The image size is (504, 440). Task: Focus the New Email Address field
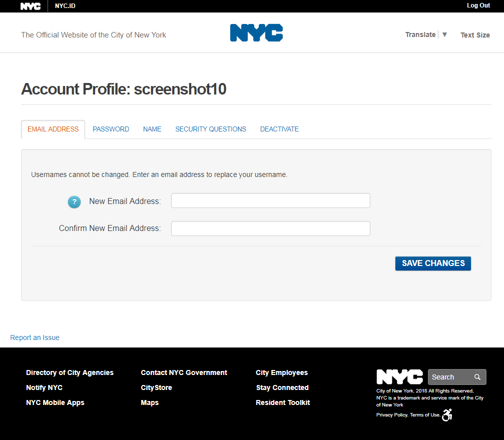tap(270, 200)
